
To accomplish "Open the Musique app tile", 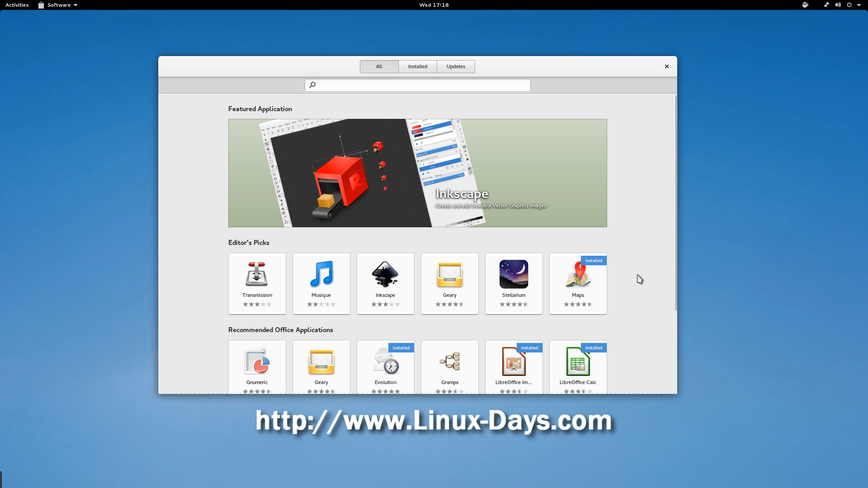I will pos(321,283).
